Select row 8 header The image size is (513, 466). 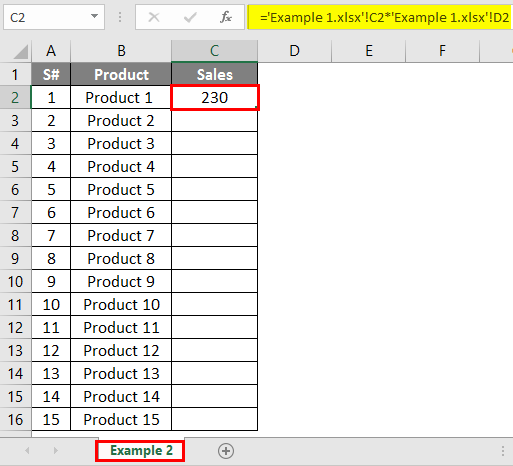point(15,235)
